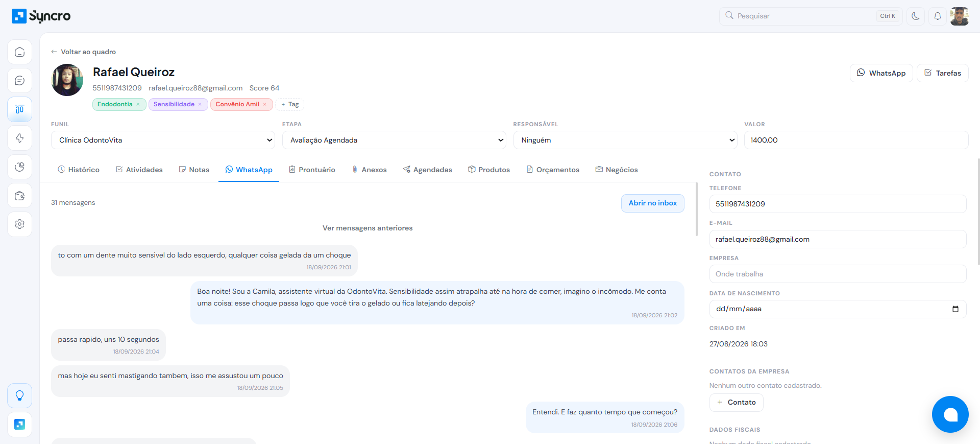This screenshot has width=980, height=444.
Task: Switch to the Histórico tab
Action: pos(79,170)
